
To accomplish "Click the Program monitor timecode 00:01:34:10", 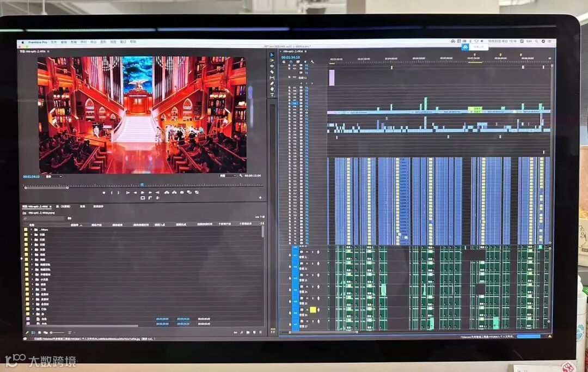I will 30,176.
